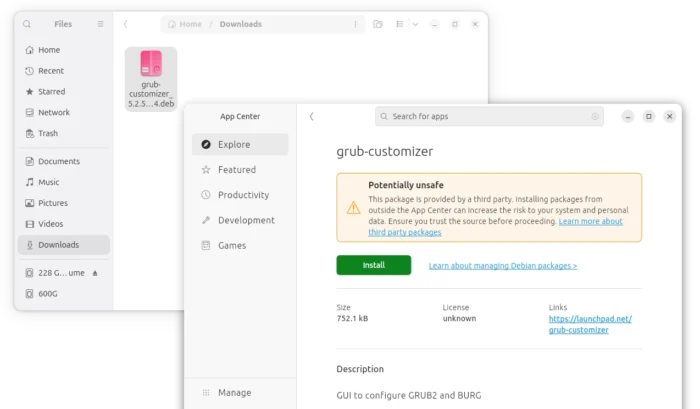The image size is (700, 409).
Task: Clear the App Center search field
Action: tap(595, 117)
